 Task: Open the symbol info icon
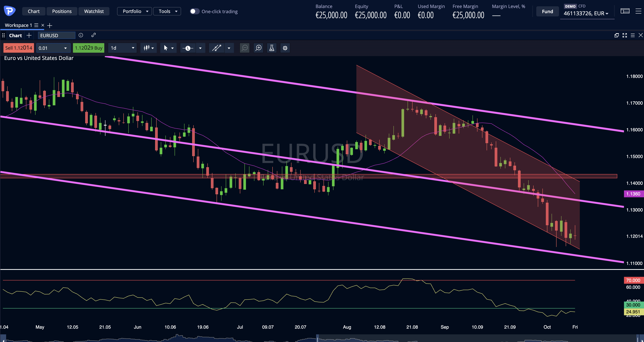click(81, 35)
